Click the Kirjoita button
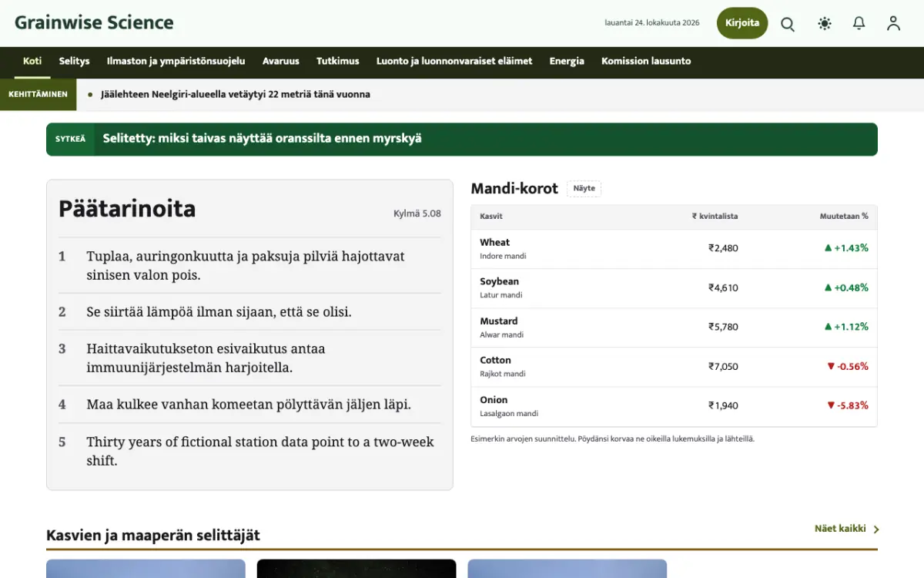This screenshot has width=924, height=578. click(x=742, y=23)
